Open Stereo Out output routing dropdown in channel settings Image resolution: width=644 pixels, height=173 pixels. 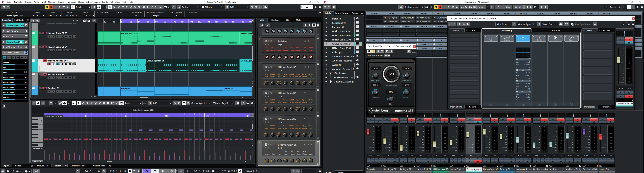point(549,24)
